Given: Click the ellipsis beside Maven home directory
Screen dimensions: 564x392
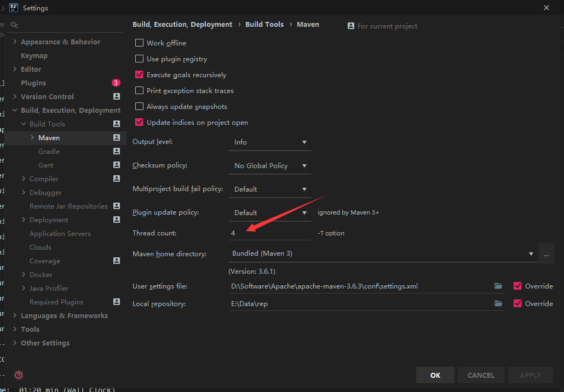Looking at the screenshot, I should click(x=546, y=253).
